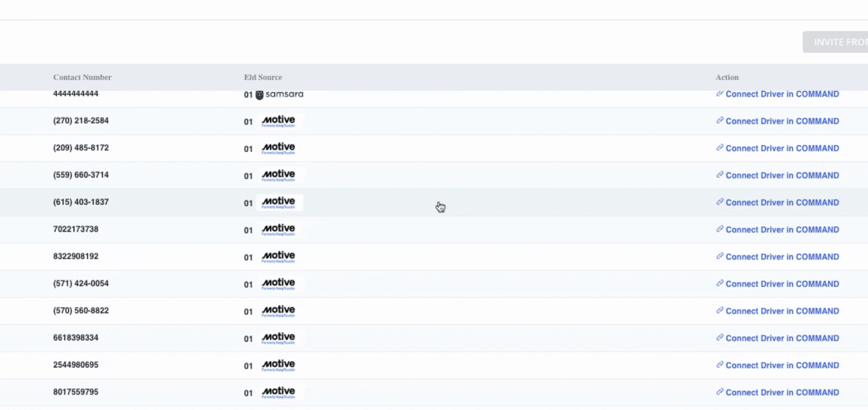Select contact number 4444444444
This screenshot has height=410, width=868.
(x=75, y=94)
